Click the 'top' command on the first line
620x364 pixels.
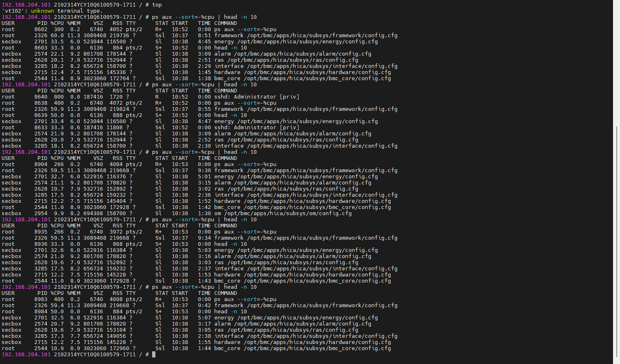coord(157,5)
